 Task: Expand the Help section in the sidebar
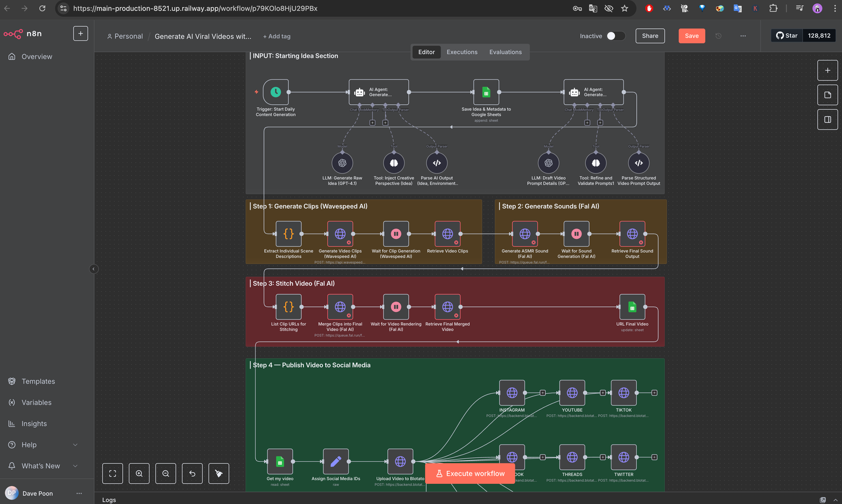(x=28, y=445)
